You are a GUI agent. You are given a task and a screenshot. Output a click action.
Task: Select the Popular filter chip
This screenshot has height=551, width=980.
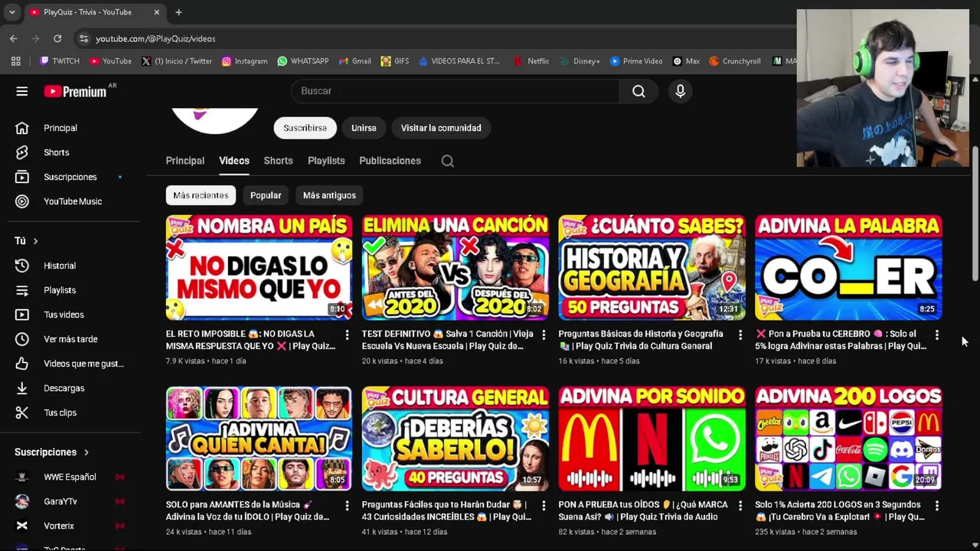click(x=266, y=195)
